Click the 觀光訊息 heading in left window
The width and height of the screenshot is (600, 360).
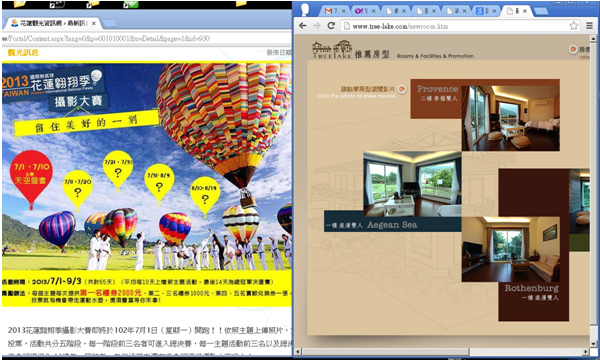23,53
